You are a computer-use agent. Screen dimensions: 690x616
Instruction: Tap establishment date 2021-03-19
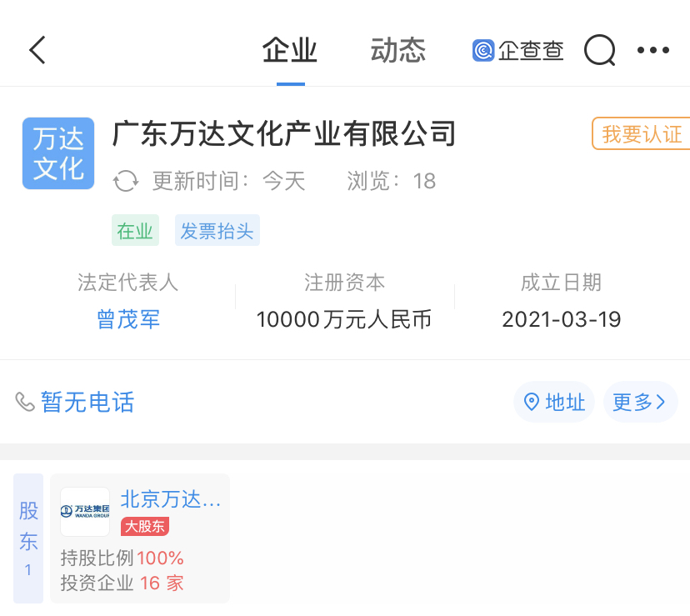point(562,319)
